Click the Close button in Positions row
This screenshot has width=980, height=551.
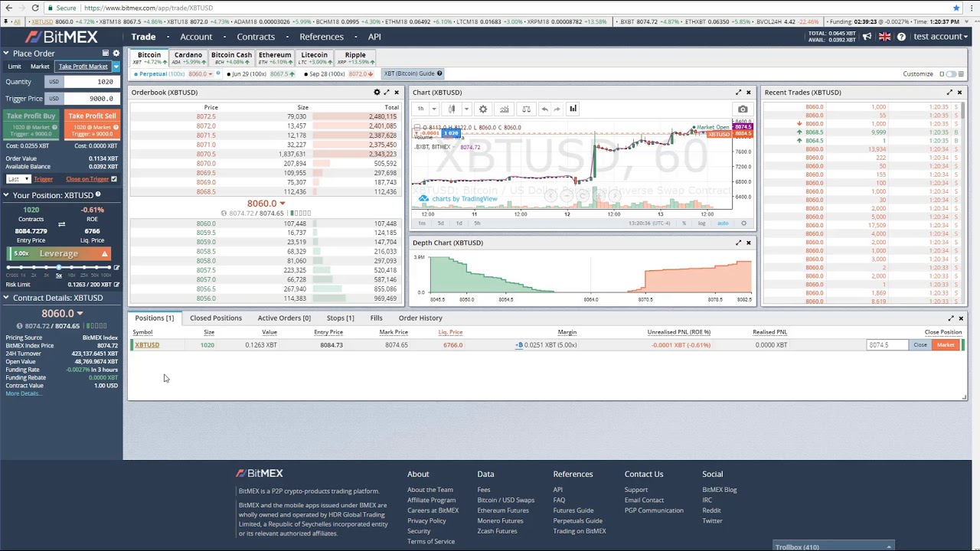pyautogui.click(x=920, y=345)
